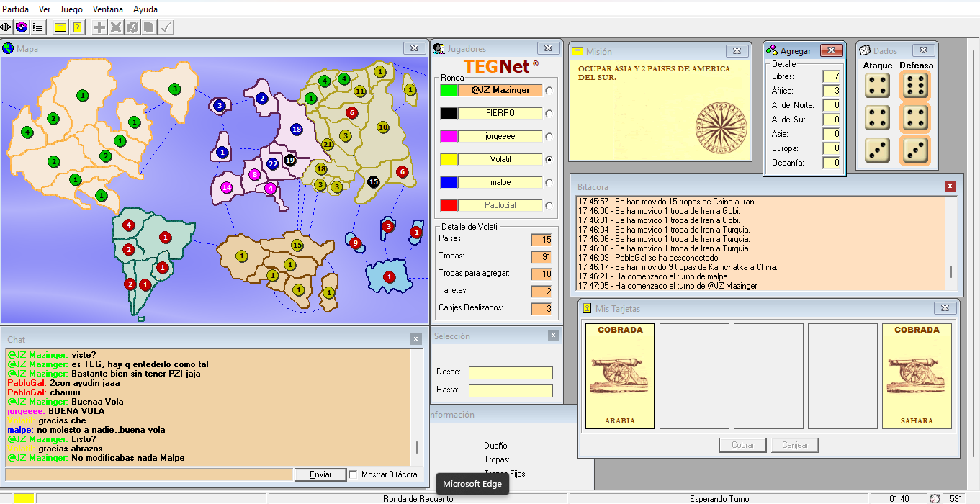Select the Volatil radio button
The image size is (980, 504).
tap(550, 159)
